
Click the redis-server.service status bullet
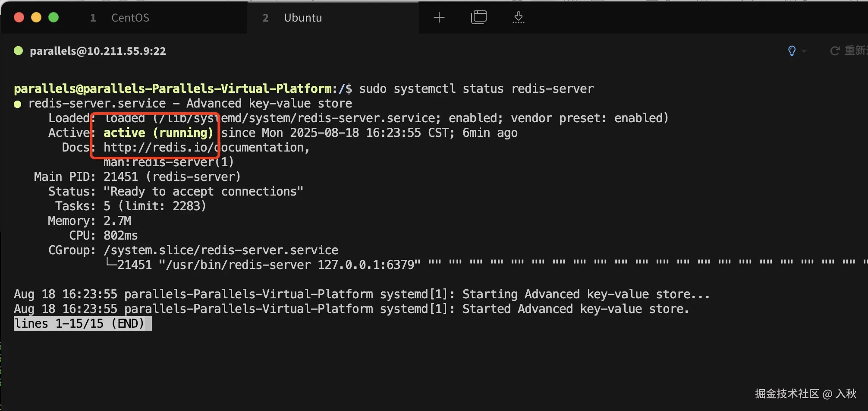(x=18, y=104)
